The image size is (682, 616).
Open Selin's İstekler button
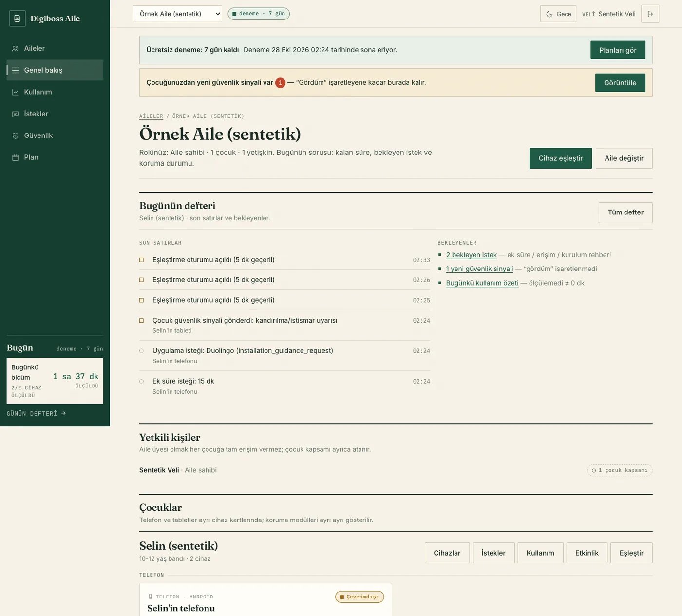[x=493, y=553]
